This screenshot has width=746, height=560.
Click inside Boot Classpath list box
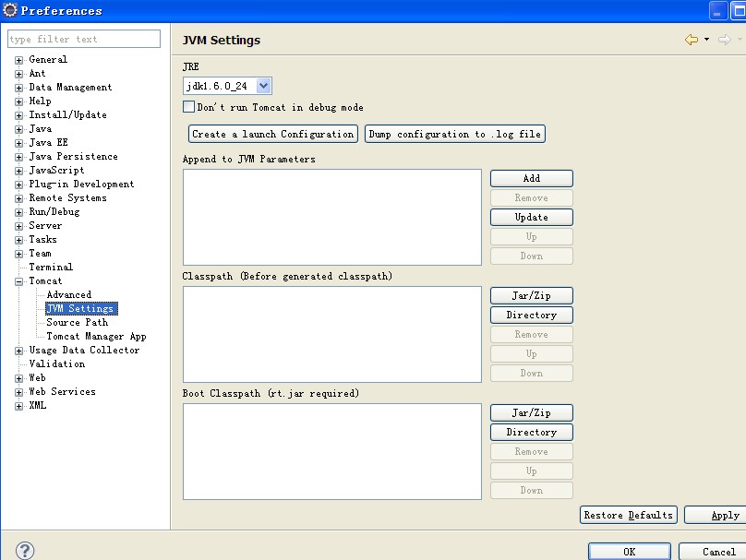pos(332,452)
